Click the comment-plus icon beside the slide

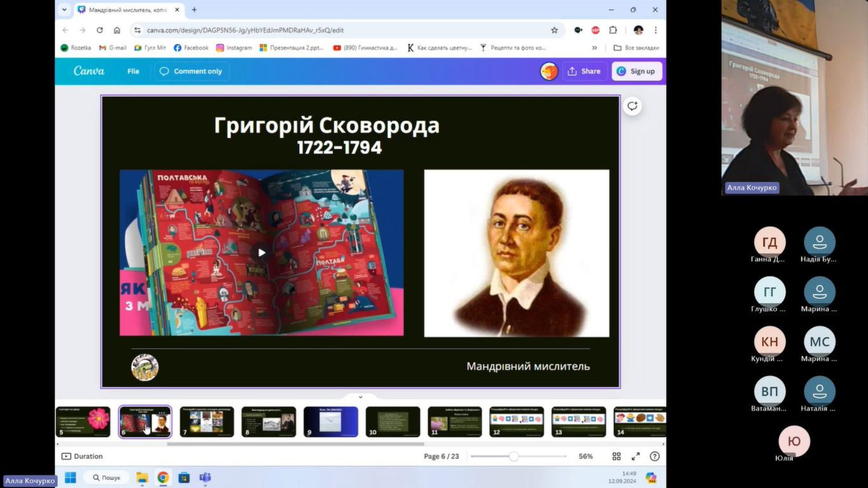pyautogui.click(x=632, y=106)
